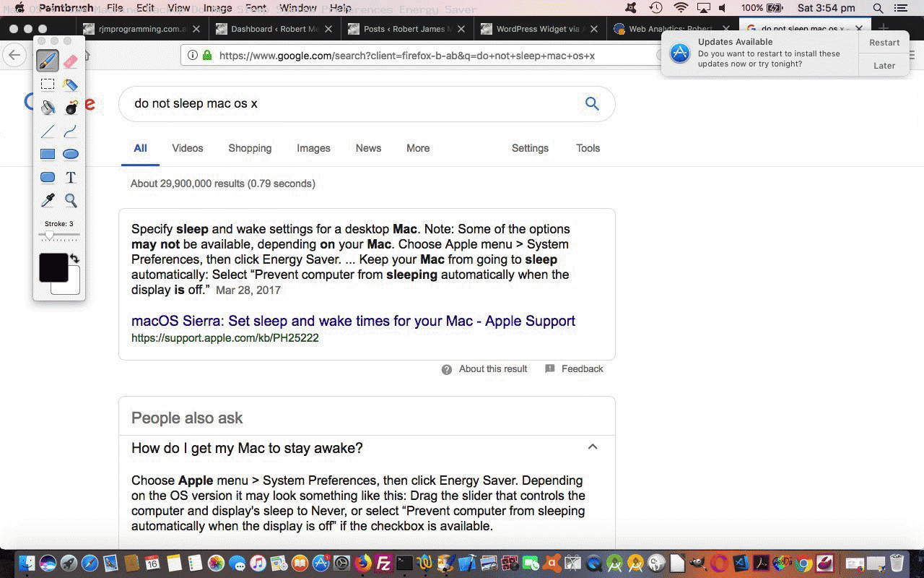Open Google Chrome from the Dock
Image resolution: width=924 pixels, height=578 pixels.
point(803,563)
